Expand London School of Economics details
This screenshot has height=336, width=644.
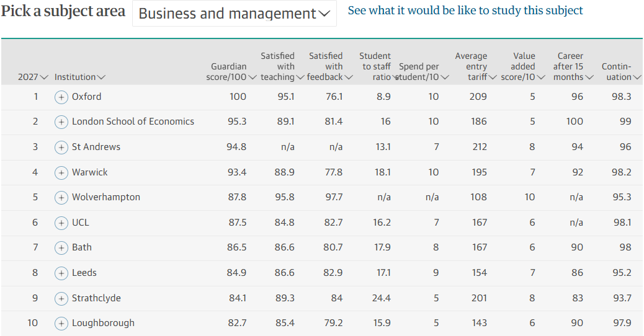coord(61,122)
